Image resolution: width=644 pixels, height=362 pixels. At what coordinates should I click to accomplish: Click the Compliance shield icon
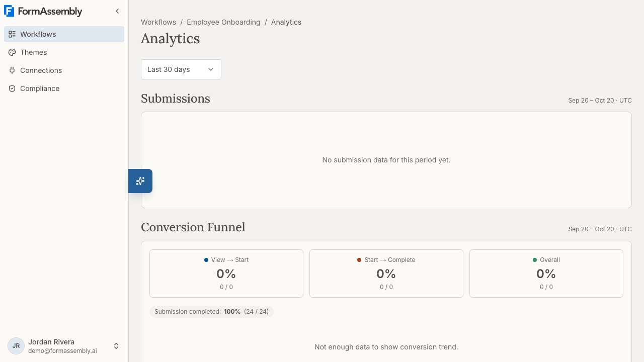[12, 88]
